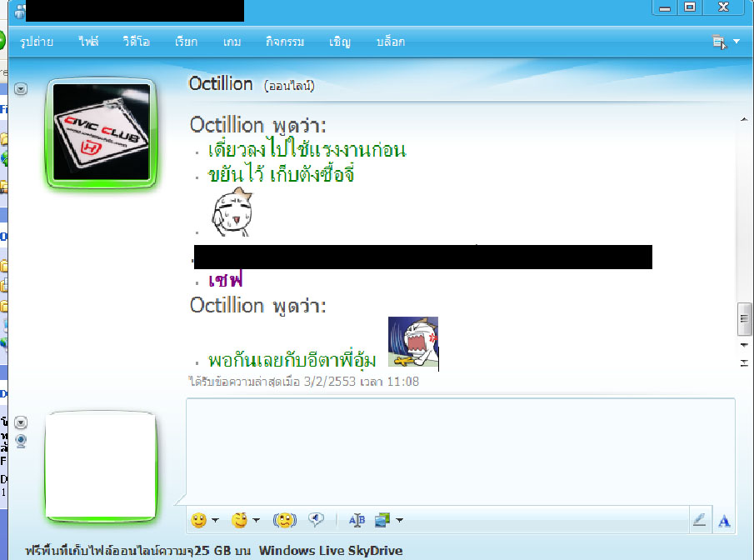Change text font with the AB icon
The height and width of the screenshot is (560, 754).
(x=357, y=520)
